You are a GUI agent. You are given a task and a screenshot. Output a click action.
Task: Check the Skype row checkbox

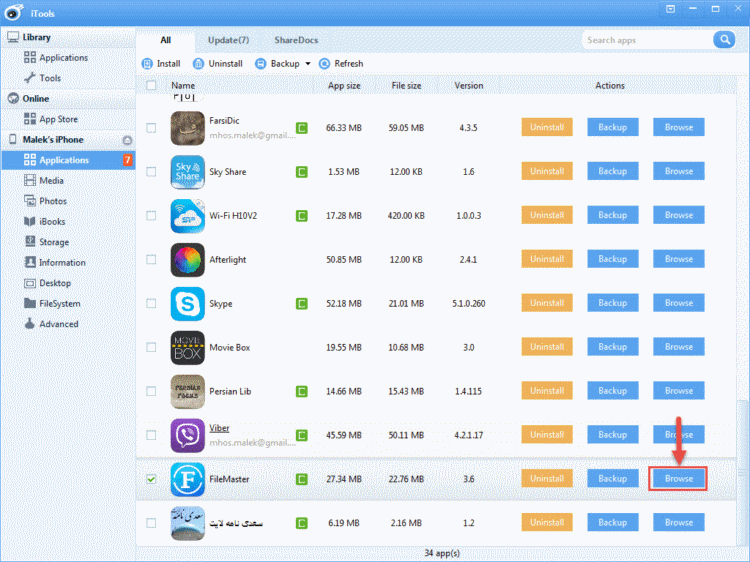click(151, 304)
